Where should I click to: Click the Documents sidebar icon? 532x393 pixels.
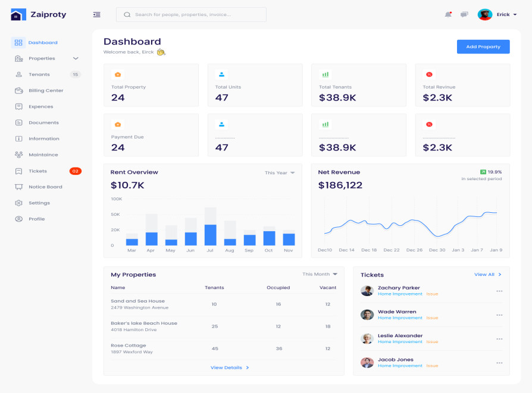[x=18, y=122]
